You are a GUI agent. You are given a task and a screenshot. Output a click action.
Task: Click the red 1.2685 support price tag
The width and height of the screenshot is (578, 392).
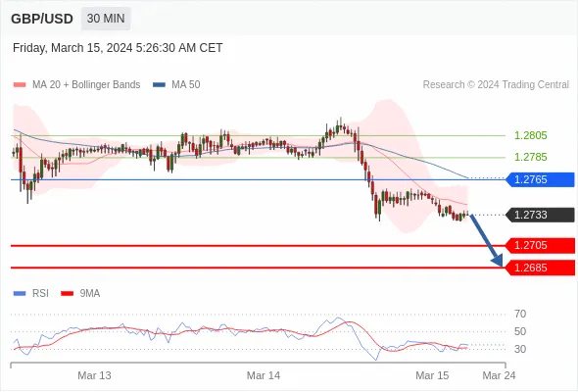pos(541,269)
